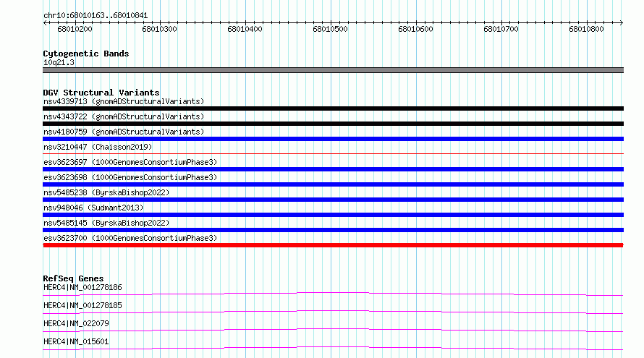
Task: Open variant esv3623700 label
Action: 130,238
